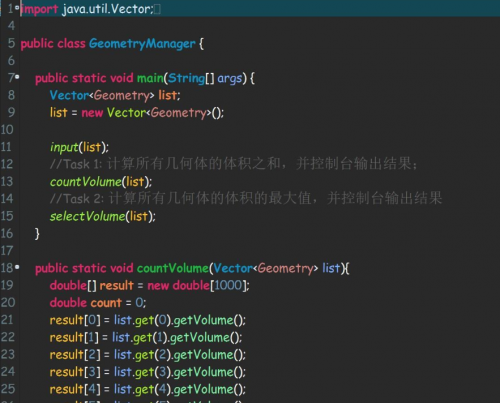Click the main method name
Viewport: 500px width, 403px height.
150,78
